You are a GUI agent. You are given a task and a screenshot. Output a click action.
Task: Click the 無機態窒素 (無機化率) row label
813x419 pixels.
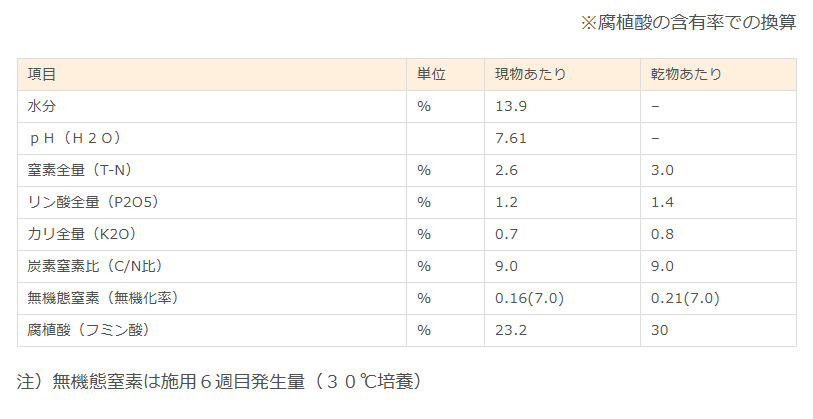tap(103, 298)
